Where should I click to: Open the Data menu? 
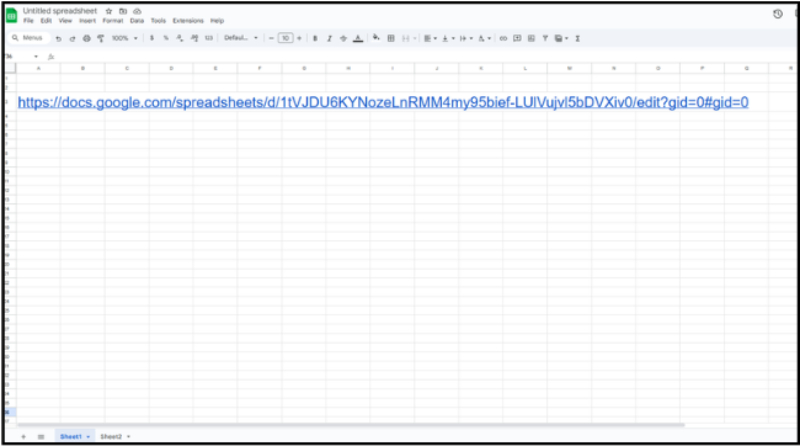[137, 21]
